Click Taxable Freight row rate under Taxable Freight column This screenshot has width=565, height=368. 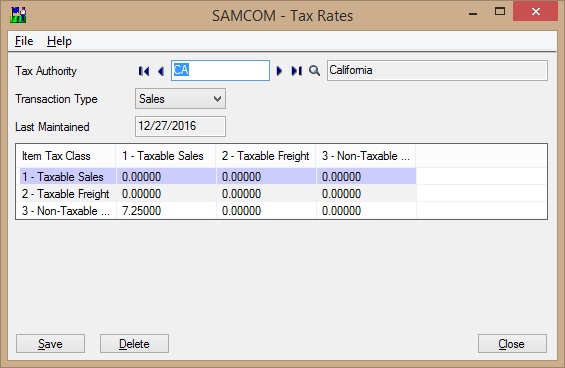click(x=266, y=194)
